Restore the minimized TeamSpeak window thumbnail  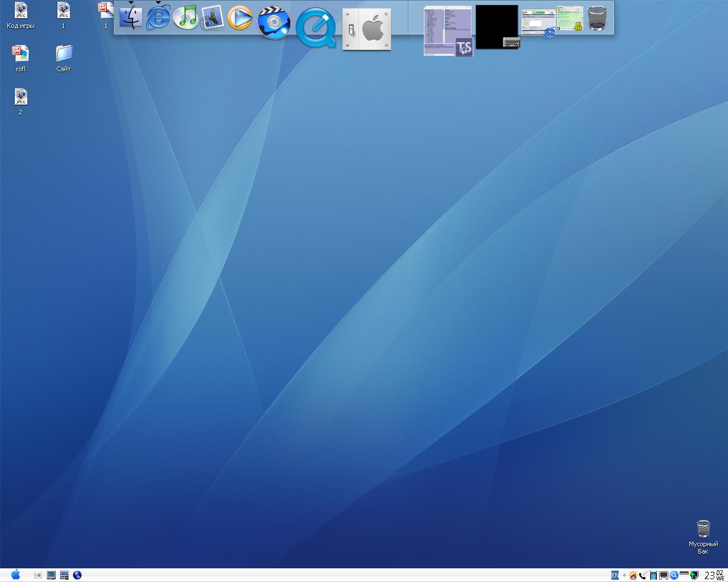[x=448, y=31]
